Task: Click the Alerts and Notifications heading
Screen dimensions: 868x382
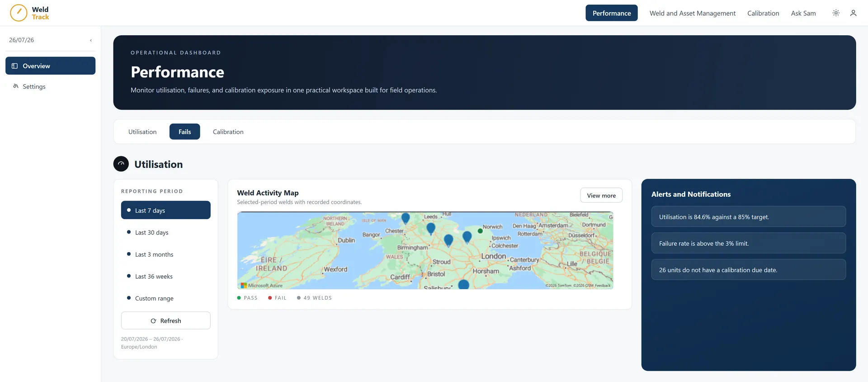Action: pos(691,194)
